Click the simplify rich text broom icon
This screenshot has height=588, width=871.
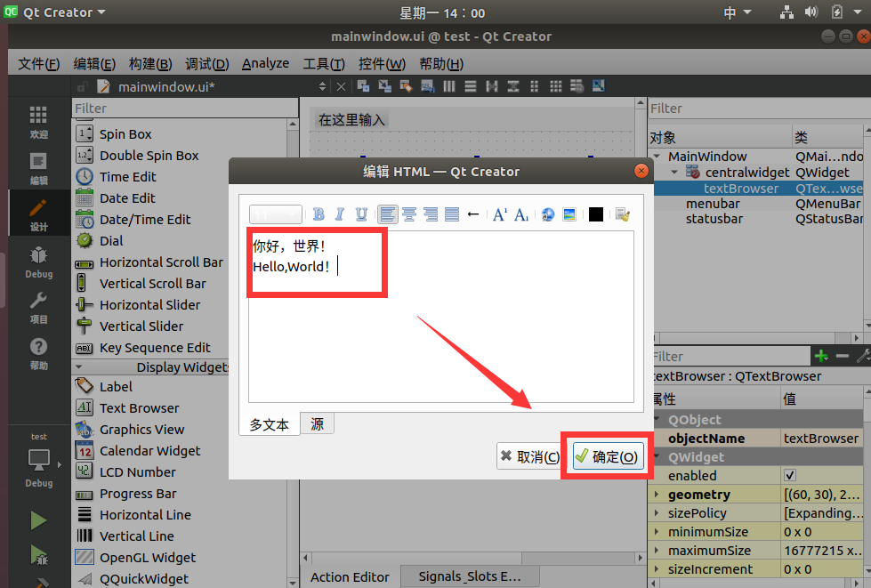click(x=623, y=214)
